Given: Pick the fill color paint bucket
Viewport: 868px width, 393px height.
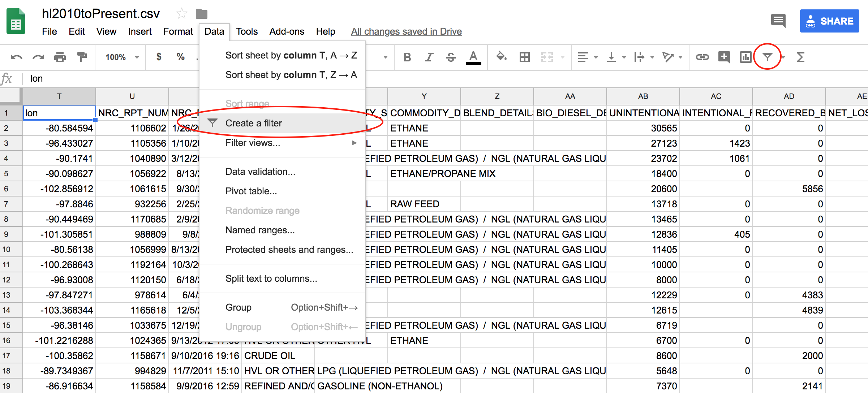Looking at the screenshot, I should point(501,56).
